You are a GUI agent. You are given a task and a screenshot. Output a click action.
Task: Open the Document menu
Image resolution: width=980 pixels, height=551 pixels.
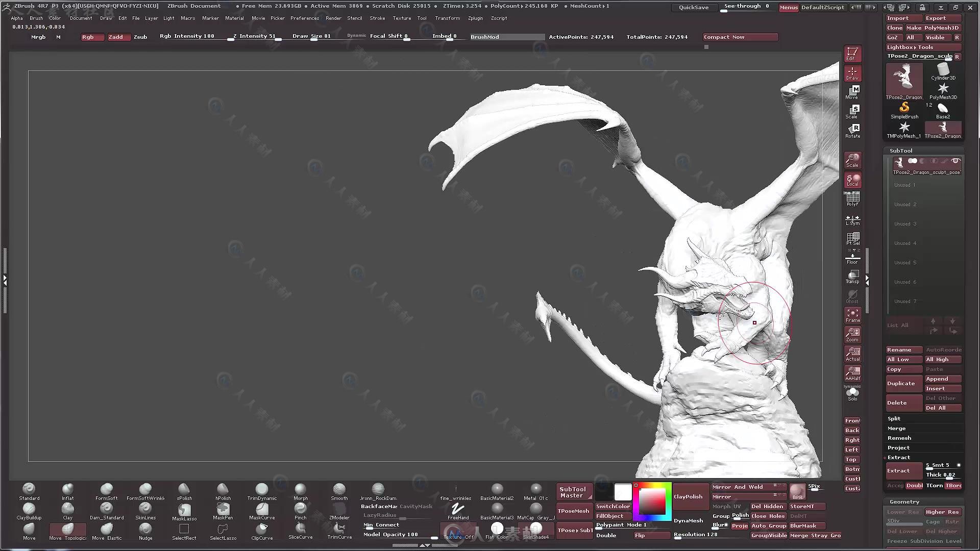81,18
